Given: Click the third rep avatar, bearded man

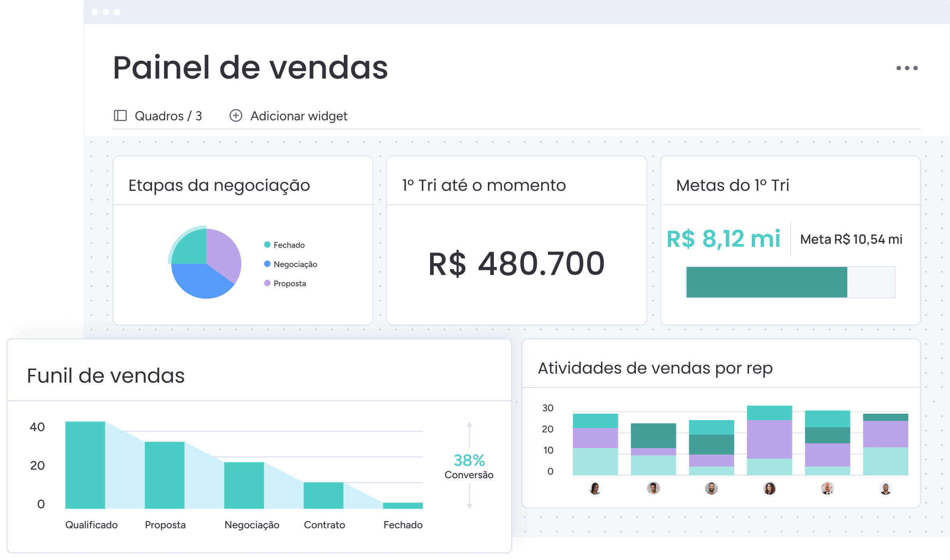Looking at the screenshot, I should click(711, 488).
